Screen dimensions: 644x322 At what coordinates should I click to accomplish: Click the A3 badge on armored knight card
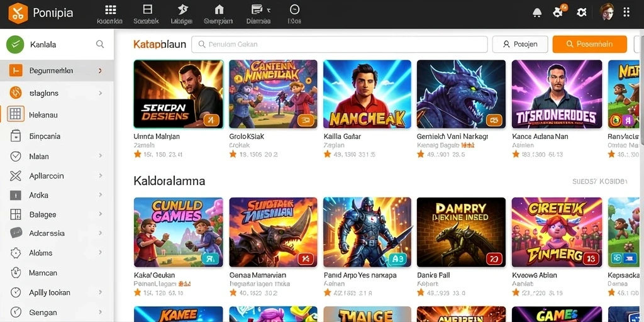397,258
